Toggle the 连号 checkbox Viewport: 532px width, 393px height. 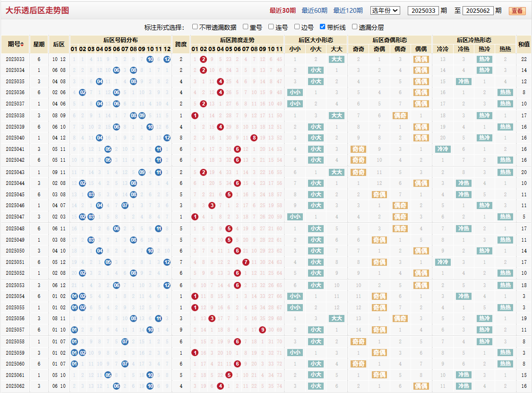(271, 26)
